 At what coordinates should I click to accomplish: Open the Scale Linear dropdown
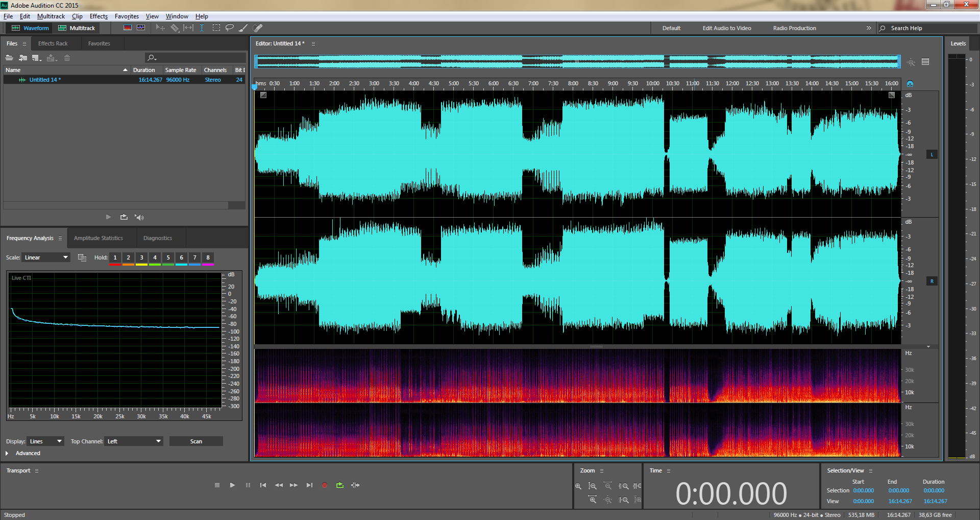click(x=46, y=257)
